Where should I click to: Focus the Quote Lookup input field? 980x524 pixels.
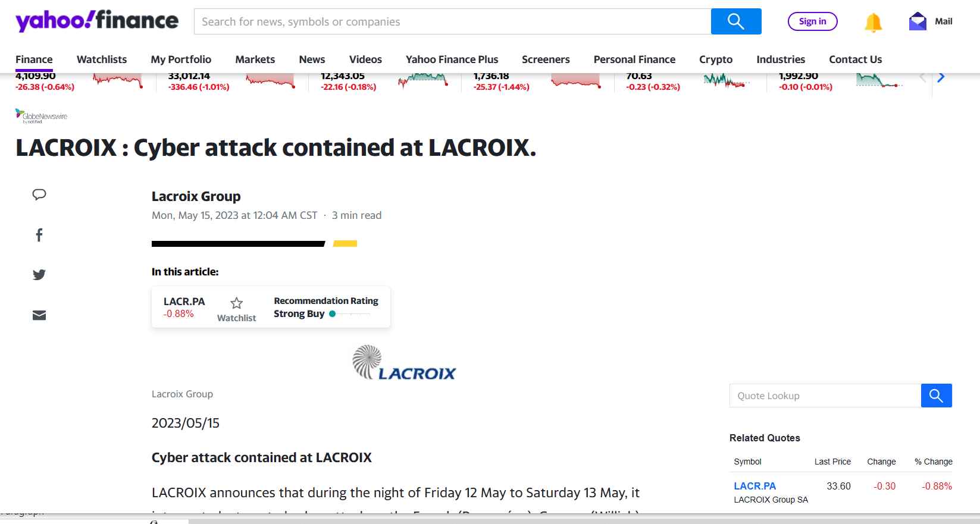point(825,396)
